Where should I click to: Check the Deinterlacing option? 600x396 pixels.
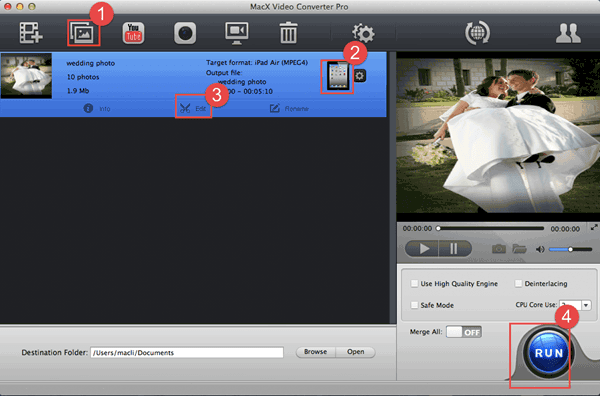(x=518, y=284)
